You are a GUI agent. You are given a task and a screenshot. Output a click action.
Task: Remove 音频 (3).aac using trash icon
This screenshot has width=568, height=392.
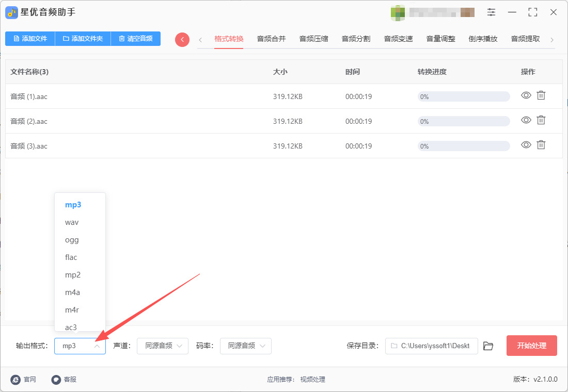[541, 145]
